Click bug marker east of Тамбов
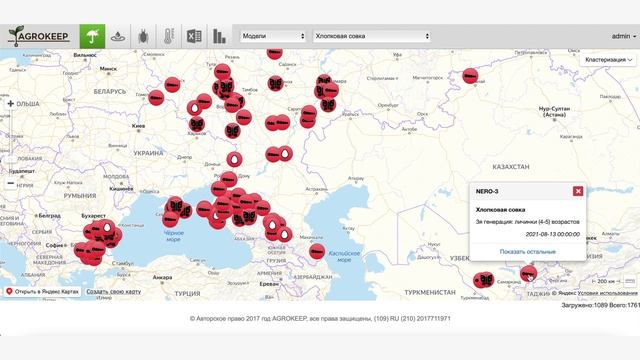This screenshot has width=640, height=360. coord(276,83)
